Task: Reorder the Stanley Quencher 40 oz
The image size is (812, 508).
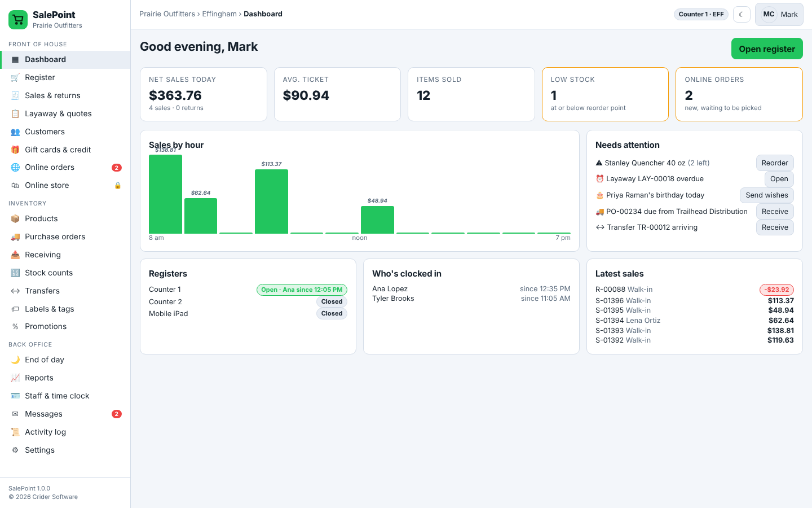Action: tap(775, 163)
